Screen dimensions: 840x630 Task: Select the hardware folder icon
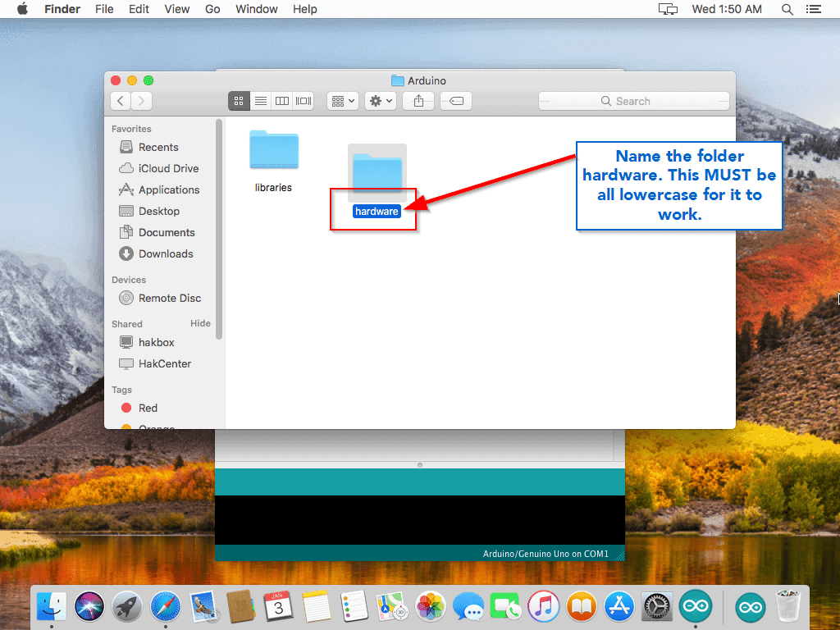(377, 173)
